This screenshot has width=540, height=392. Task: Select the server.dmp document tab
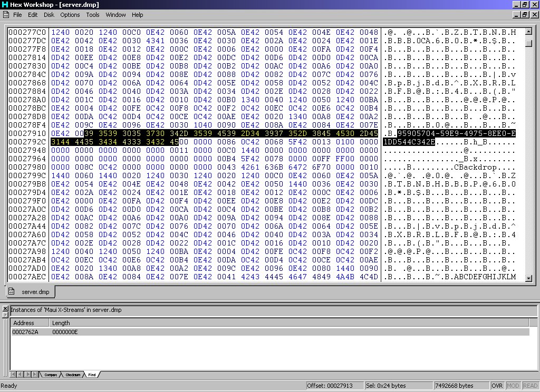[x=31, y=292]
